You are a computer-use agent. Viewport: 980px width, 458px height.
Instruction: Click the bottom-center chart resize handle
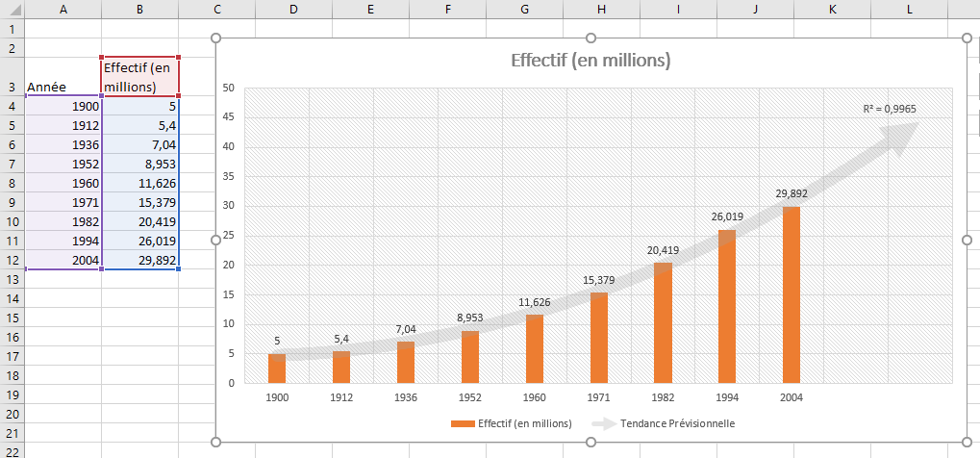pyautogui.click(x=591, y=443)
